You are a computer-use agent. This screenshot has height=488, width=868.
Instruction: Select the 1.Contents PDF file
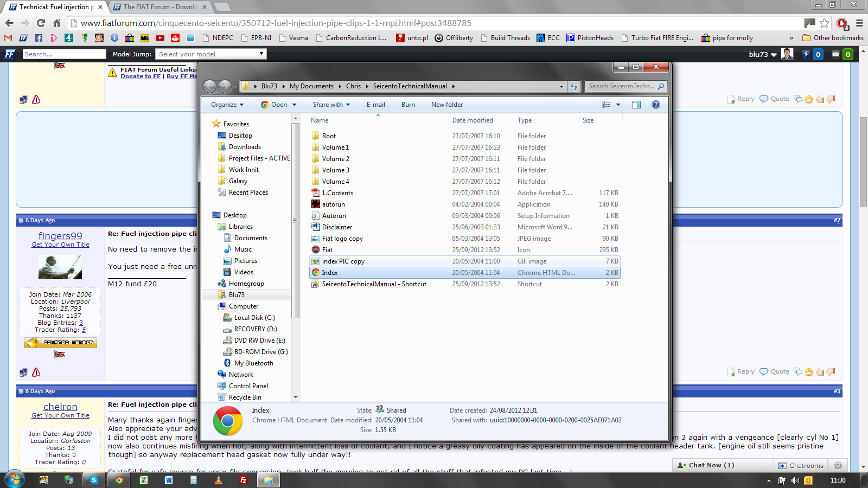pyautogui.click(x=337, y=193)
